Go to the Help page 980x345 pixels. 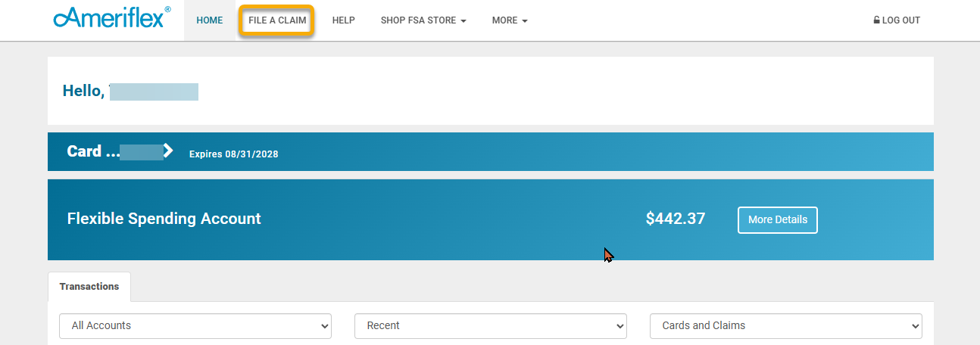343,20
